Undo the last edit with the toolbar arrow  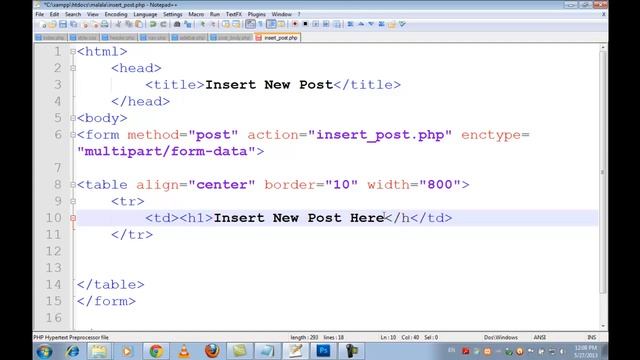(153, 24)
